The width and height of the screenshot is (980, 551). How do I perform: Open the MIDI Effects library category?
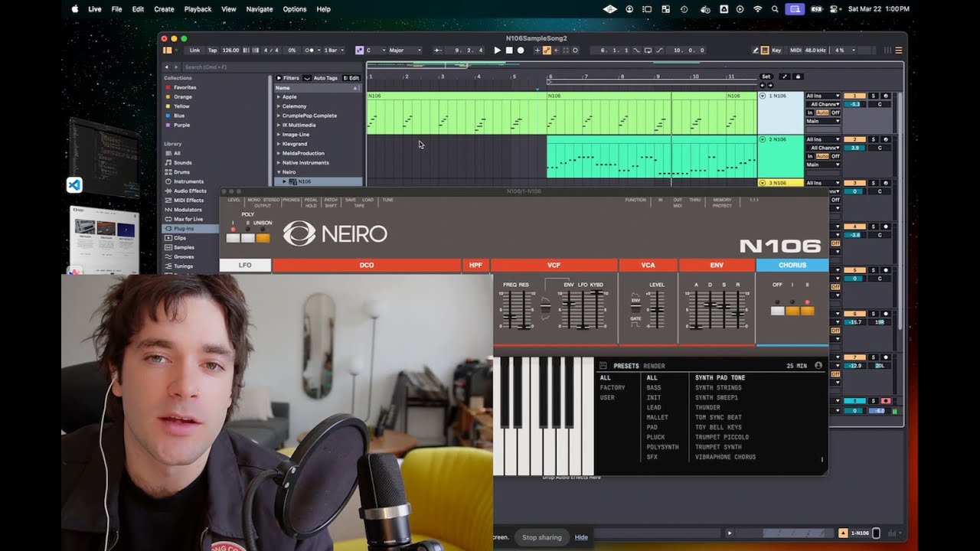188,201
